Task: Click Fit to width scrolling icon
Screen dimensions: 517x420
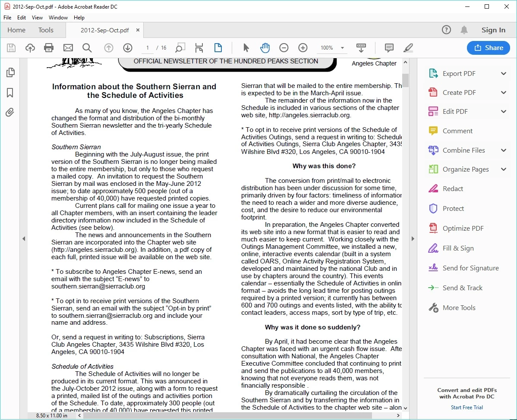Action: (199, 48)
